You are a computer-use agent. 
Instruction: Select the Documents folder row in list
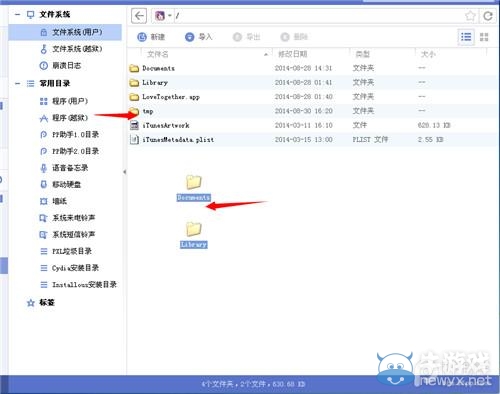click(313, 68)
